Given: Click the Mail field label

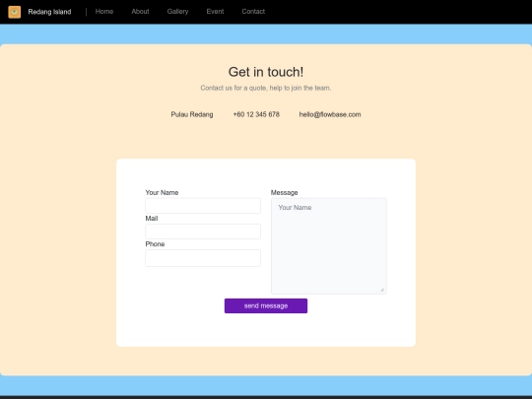Looking at the screenshot, I should click(x=152, y=219).
